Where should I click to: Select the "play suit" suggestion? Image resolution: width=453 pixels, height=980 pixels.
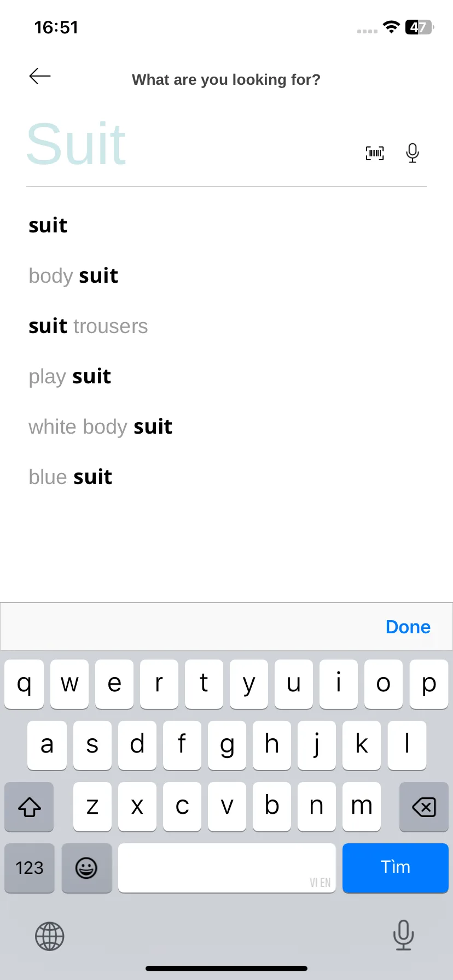click(70, 376)
